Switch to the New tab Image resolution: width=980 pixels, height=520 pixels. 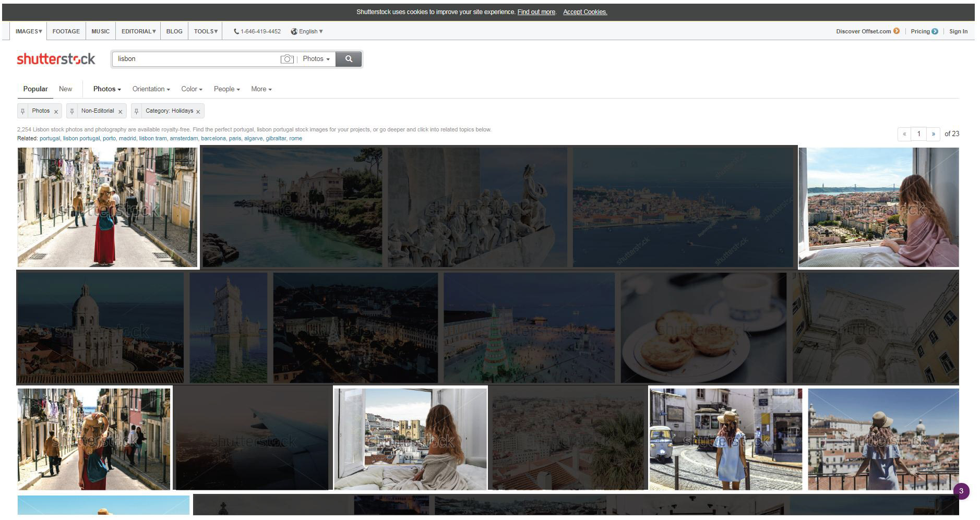pyautogui.click(x=65, y=89)
